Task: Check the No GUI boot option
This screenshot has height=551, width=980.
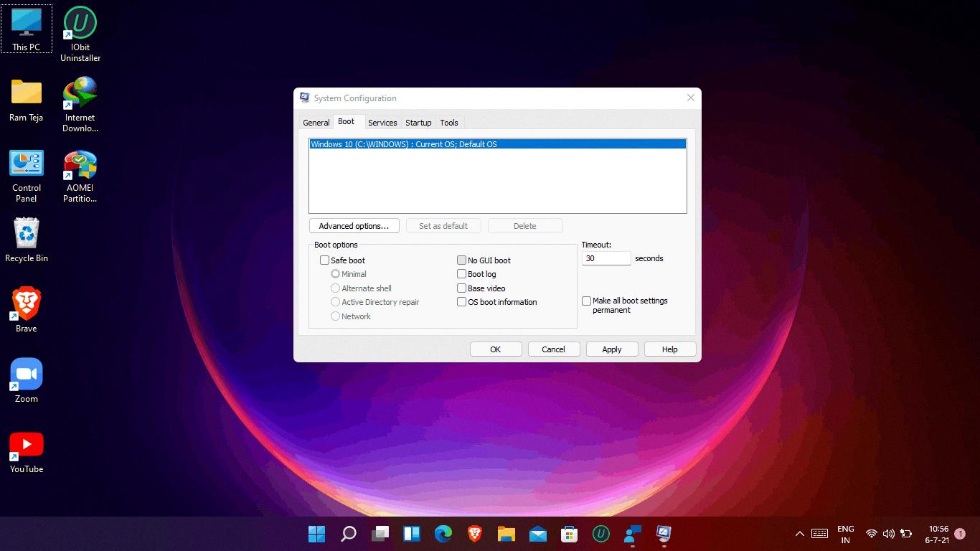Action: click(462, 260)
